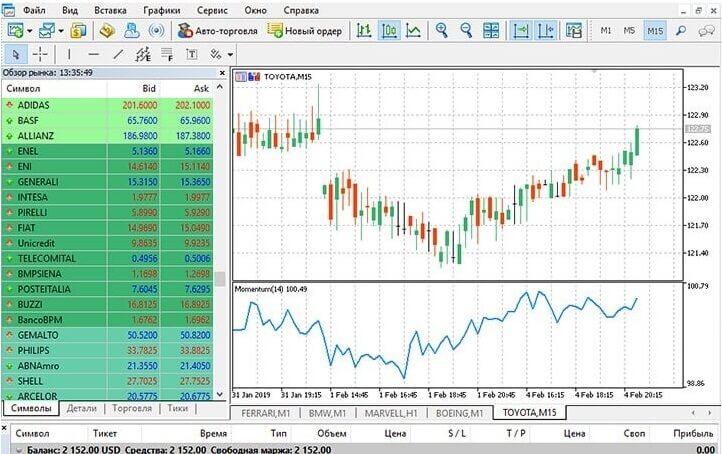Viewport: 722px width, 454px height.
Task: Select M5 timeframe
Action: pyautogui.click(x=629, y=31)
